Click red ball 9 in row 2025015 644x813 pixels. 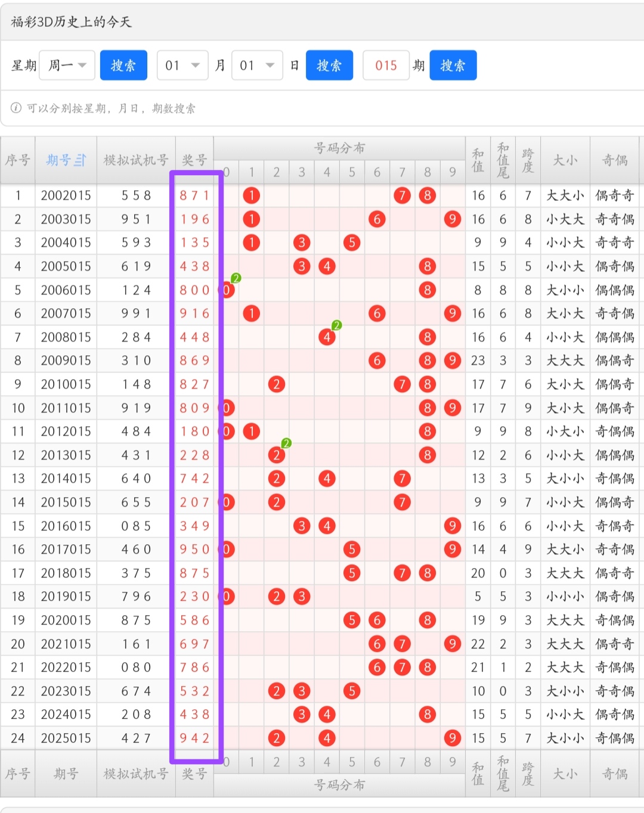coord(452,738)
